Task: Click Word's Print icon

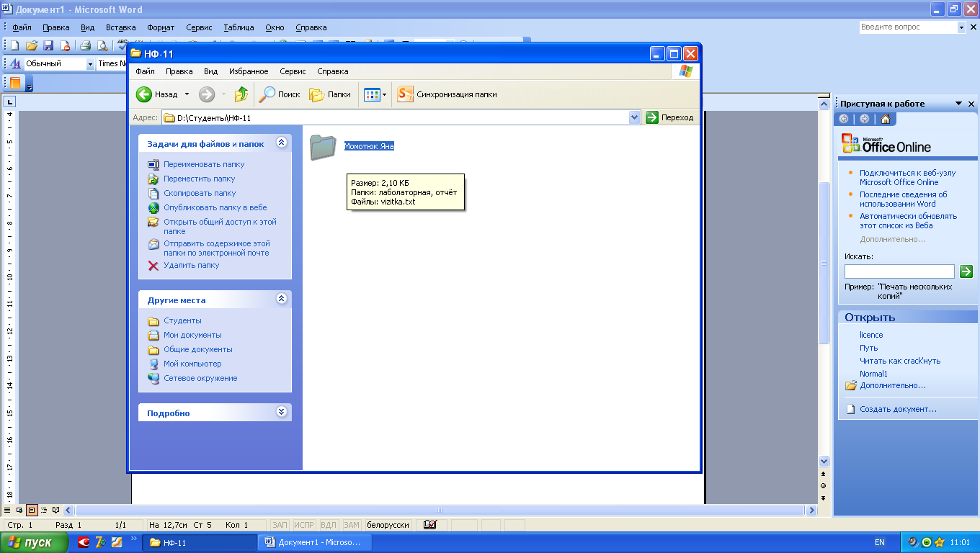Action: pos(85,45)
